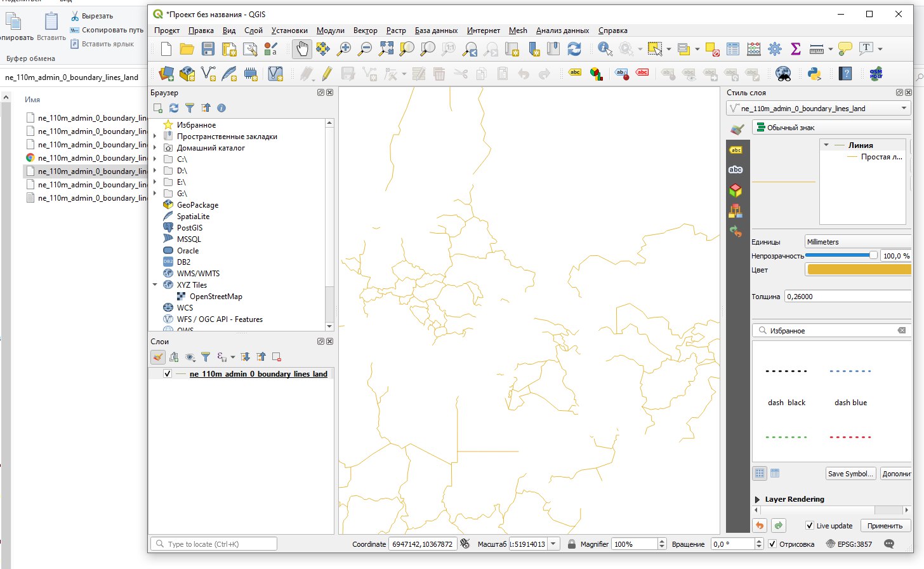Toggle the Отрисовка render checkbox
Screen dimensions: 924x569
pos(772,544)
